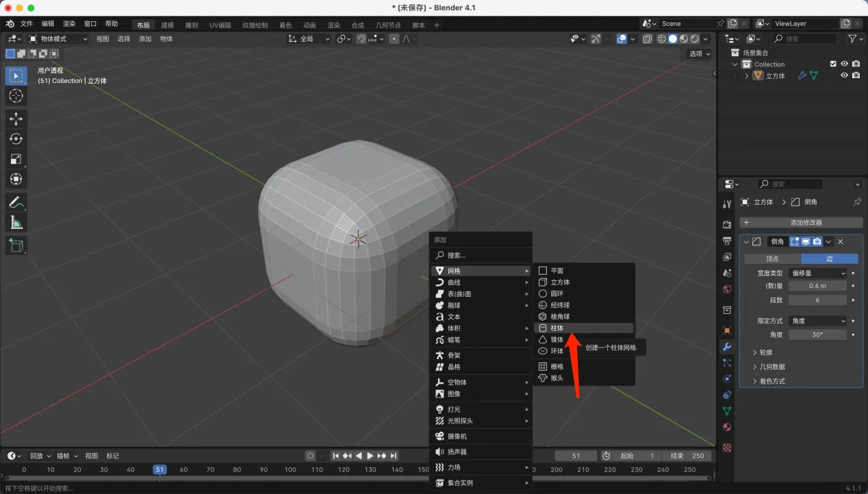Select the Move tool in left toolbar
868x494 pixels.
point(16,119)
